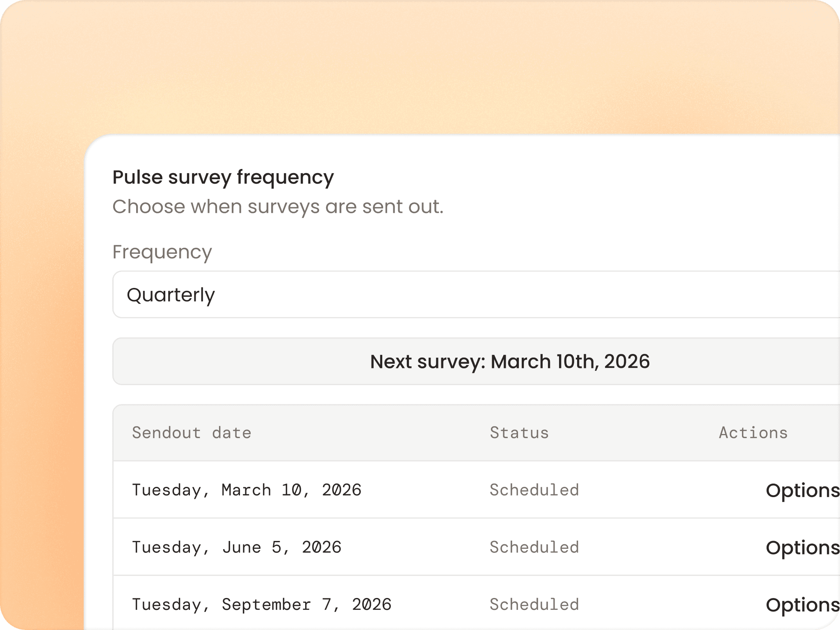The image size is (840, 630).
Task: Open Options for the September 7, 2026 sendout
Action: 802,605
